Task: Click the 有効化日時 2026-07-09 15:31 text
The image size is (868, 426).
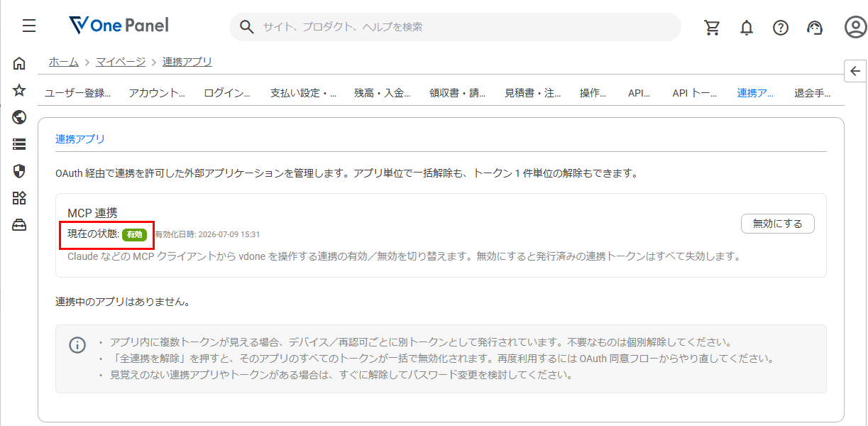Action: [207, 234]
